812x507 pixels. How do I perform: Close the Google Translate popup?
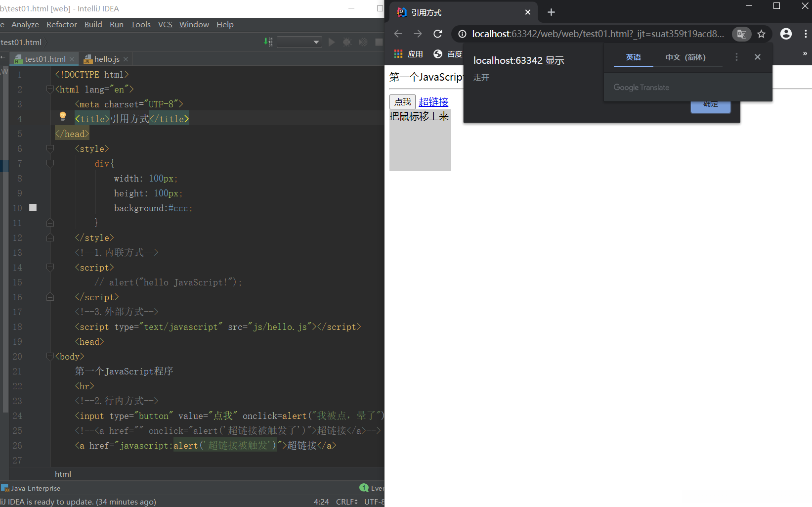757,57
